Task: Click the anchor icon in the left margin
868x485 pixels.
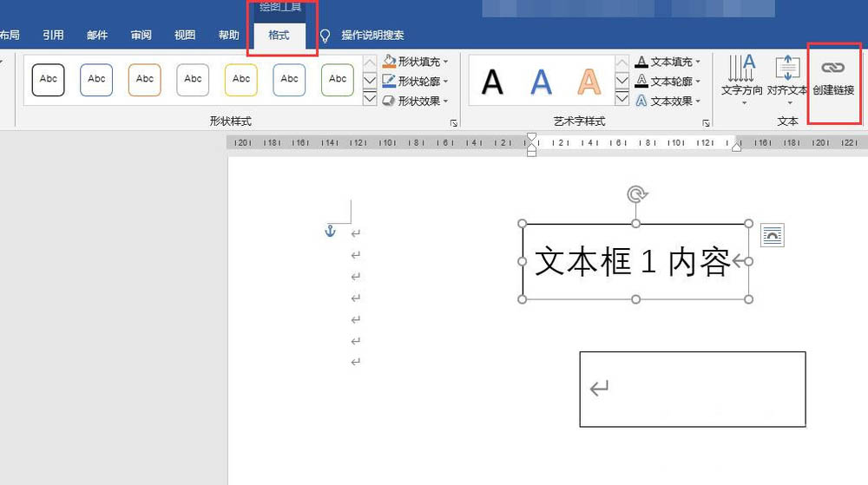Action: tap(329, 231)
